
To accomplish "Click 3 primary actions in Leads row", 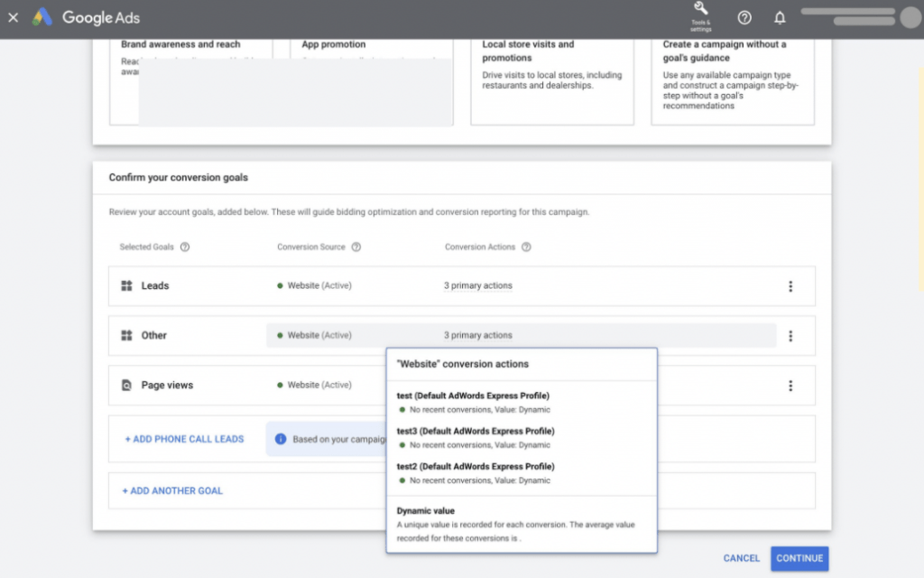I will click(x=478, y=285).
